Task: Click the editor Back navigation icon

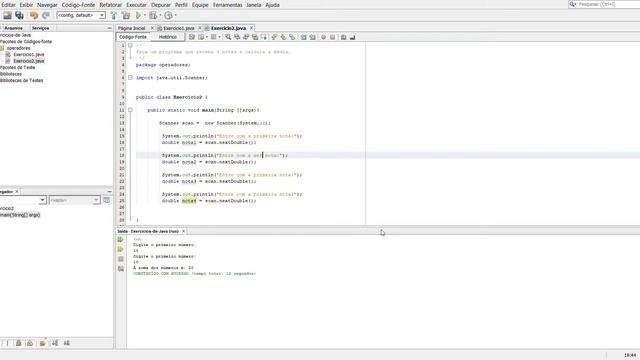Action: [201, 37]
